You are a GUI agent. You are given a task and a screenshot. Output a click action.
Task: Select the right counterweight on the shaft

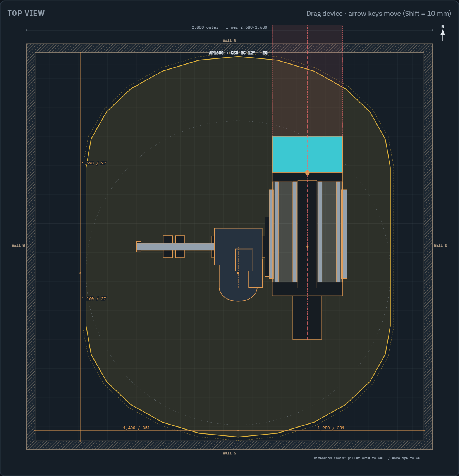point(180,247)
